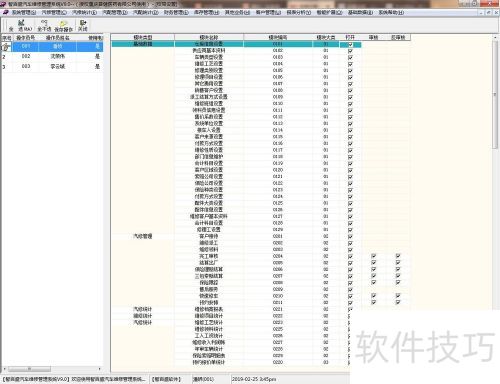Toggle the 打开 checkbox for module 0102
Screen dimensions: 500x384
tap(350, 51)
